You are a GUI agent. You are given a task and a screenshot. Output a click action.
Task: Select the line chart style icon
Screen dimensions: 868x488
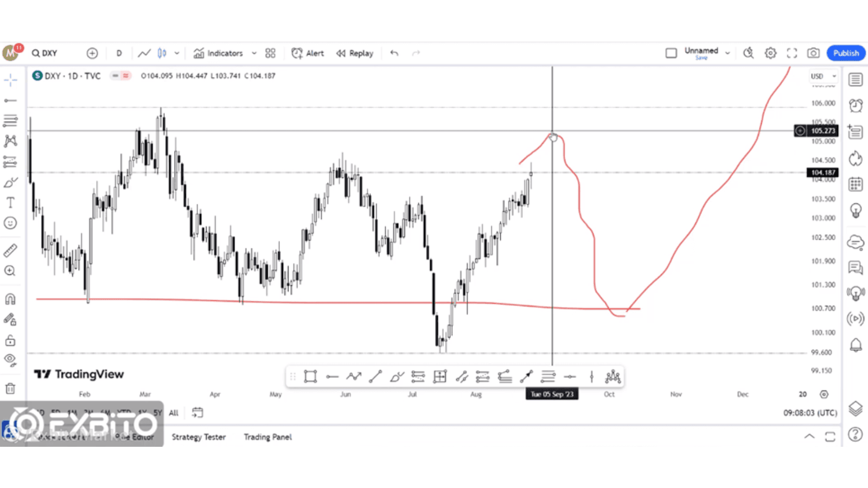pyautogui.click(x=144, y=53)
